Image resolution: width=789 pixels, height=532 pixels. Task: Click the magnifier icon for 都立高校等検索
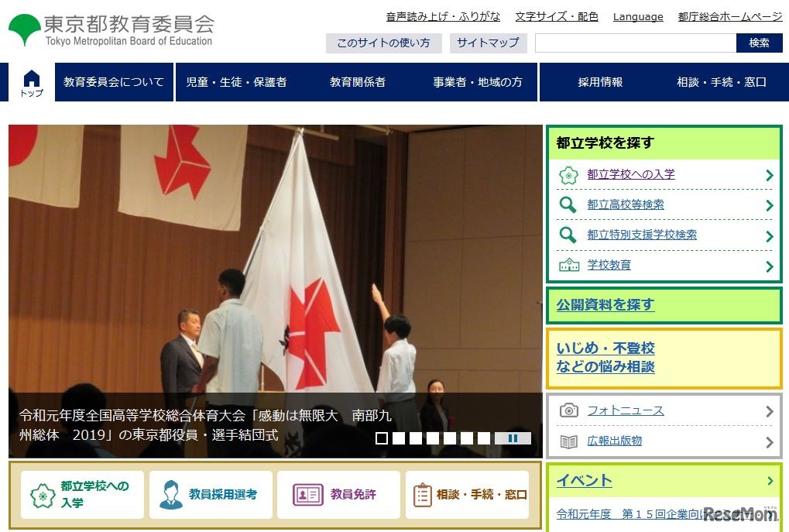pyautogui.click(x=568, y=204)
